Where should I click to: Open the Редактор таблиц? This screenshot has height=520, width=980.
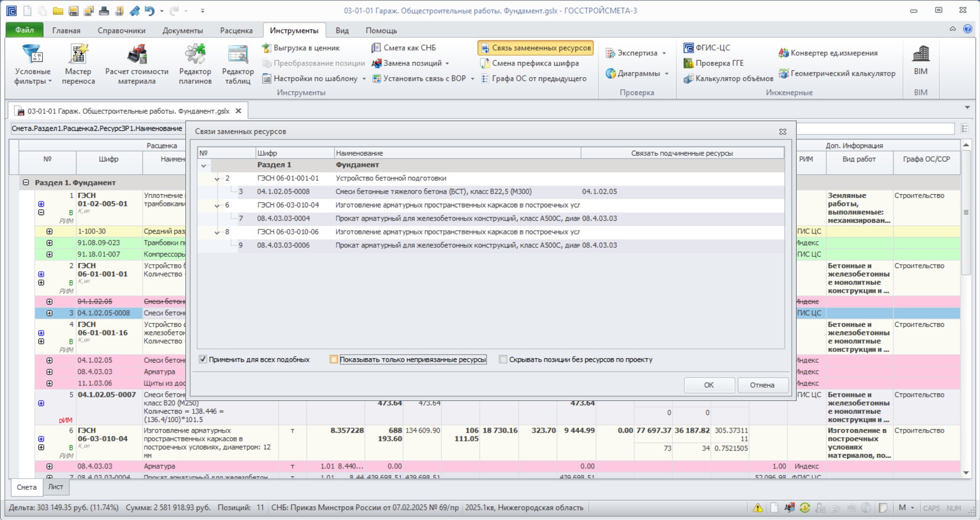coord(237,64)
